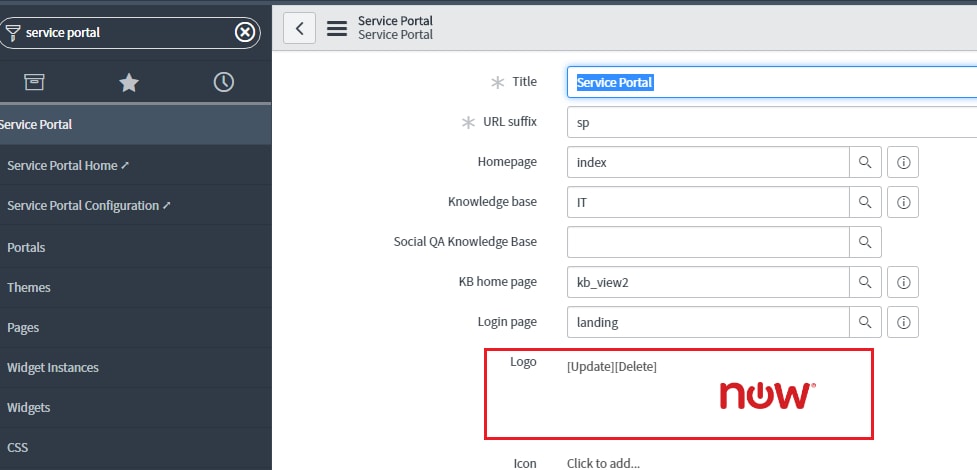Screen dimensions: 977x470
Task: Clear the navigator filter with the X icon
Action: coord(245,32)
